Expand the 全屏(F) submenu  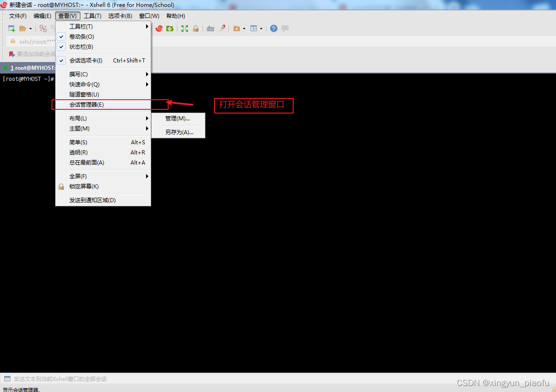point(103,176)
